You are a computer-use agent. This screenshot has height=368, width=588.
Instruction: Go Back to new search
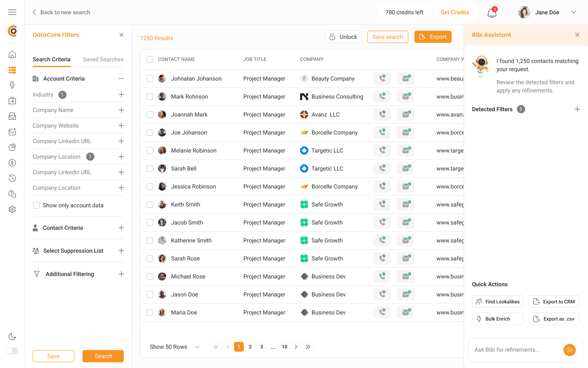click(x=61, y=12)
